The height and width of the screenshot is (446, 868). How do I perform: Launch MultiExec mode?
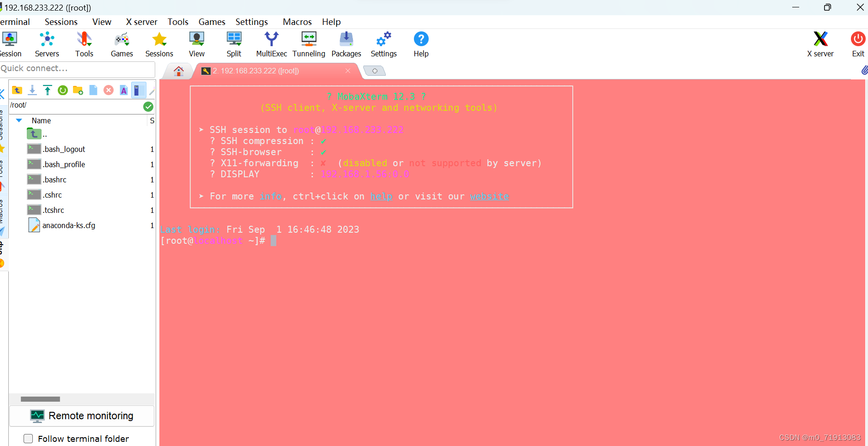point(272,44)
